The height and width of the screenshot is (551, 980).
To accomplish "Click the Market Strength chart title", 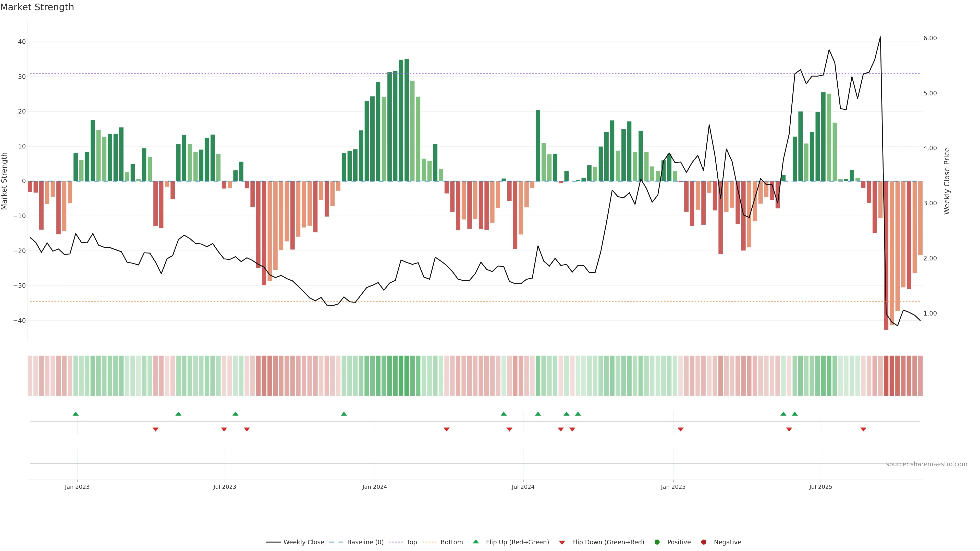I will (37, 7).
